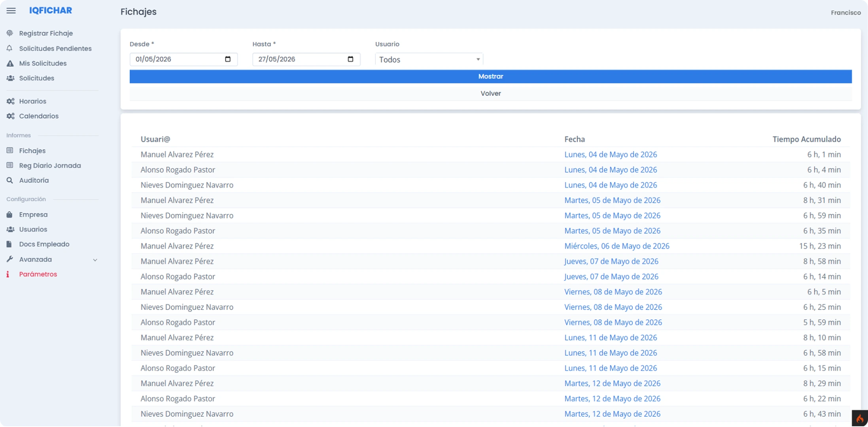Open Miércoles, 06 de Mayo de 2026 link
The height and width of the screenshot is (427, 868).
coord(616,246)
